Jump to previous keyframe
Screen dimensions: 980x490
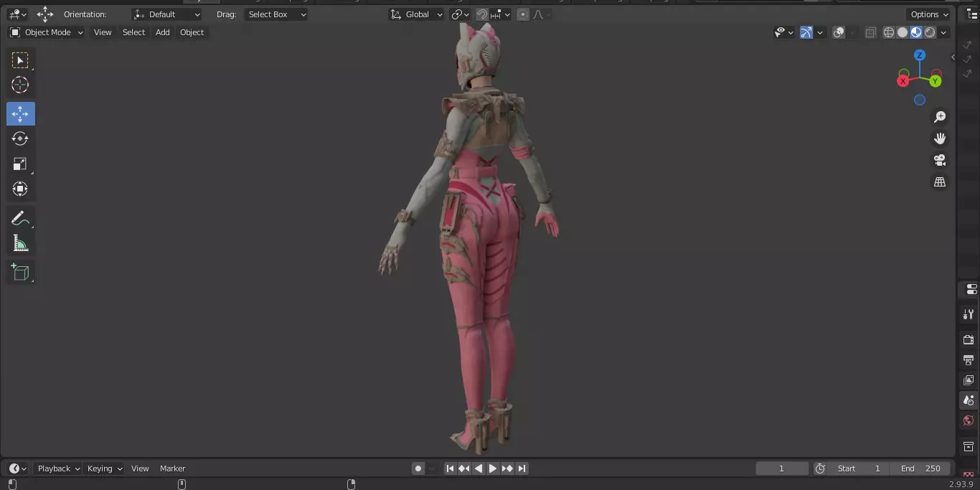[x=464, y=468]
